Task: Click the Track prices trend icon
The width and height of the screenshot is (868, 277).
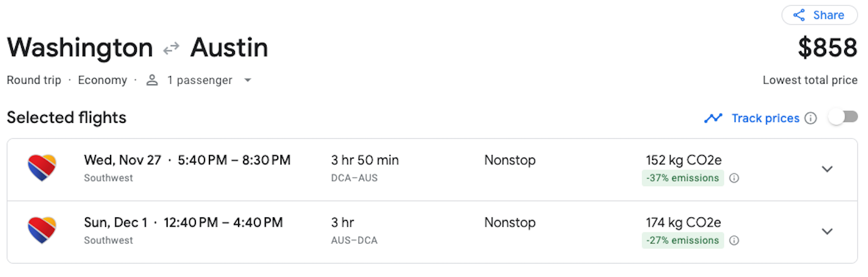Action: click(713, 118)
